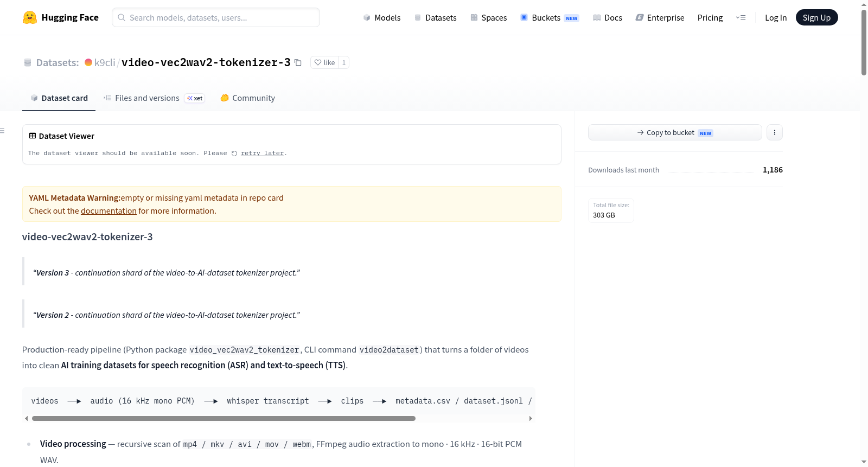Expand the left sidebar table of contents
Screen dimensions: 868x467
[3, 131]
